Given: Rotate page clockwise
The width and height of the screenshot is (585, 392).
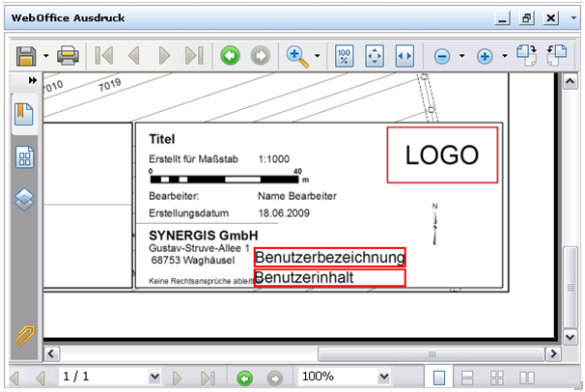Looking at the screenshot, I should pyautogui.click(x=526, y=55).
